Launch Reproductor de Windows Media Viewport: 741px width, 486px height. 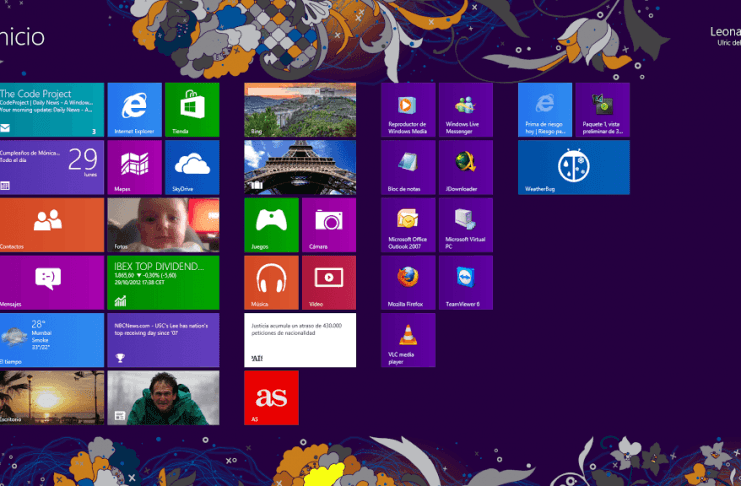[408, 110]
